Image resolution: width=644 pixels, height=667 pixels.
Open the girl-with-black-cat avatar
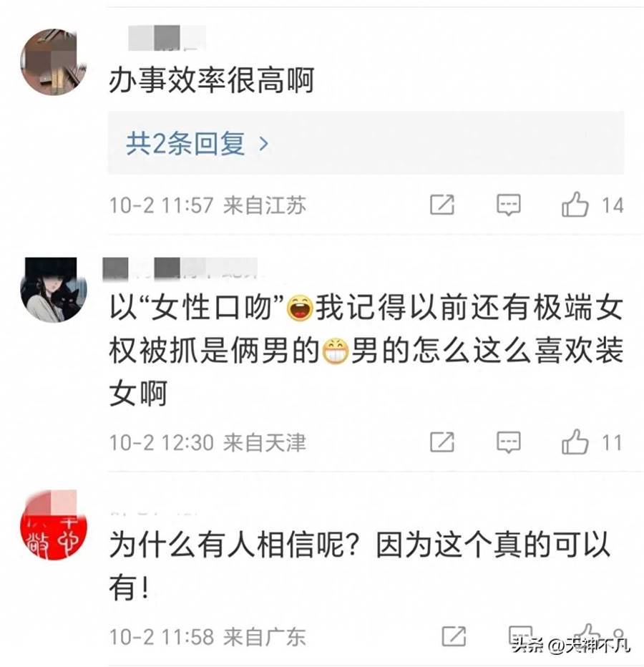point(54,290)
